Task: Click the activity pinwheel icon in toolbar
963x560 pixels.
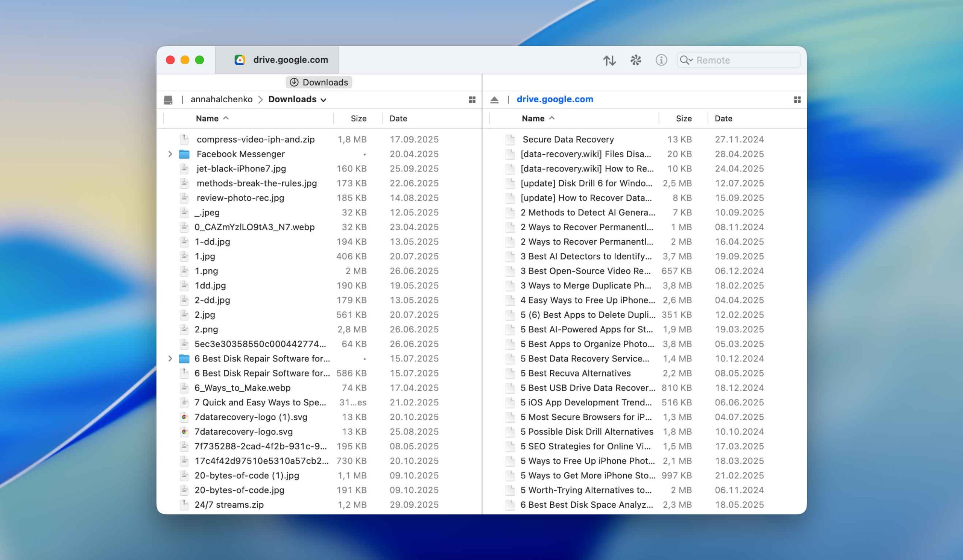Action: 635,60
